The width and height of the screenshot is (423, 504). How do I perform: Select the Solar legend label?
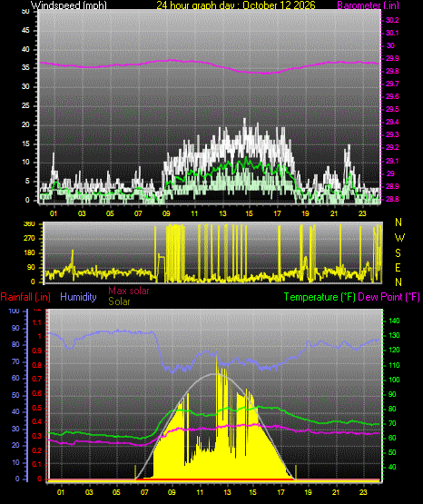(119, 301)
